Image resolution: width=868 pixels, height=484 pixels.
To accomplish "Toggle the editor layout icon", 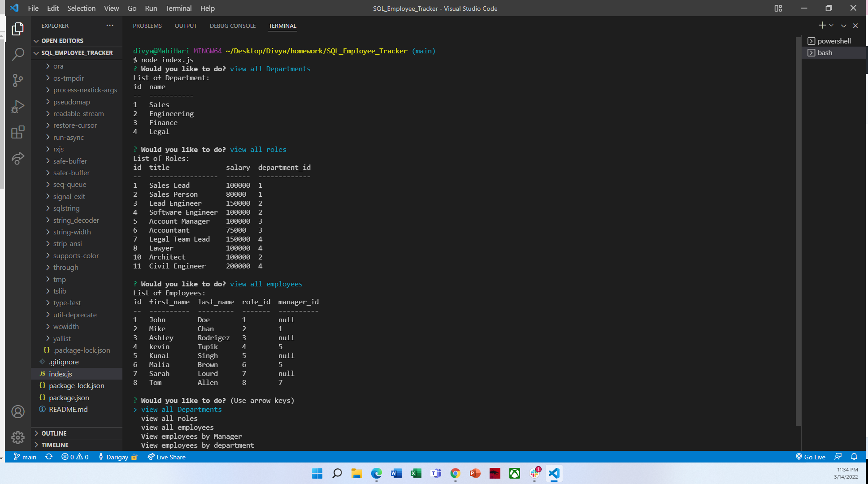I will pos(778,8).
